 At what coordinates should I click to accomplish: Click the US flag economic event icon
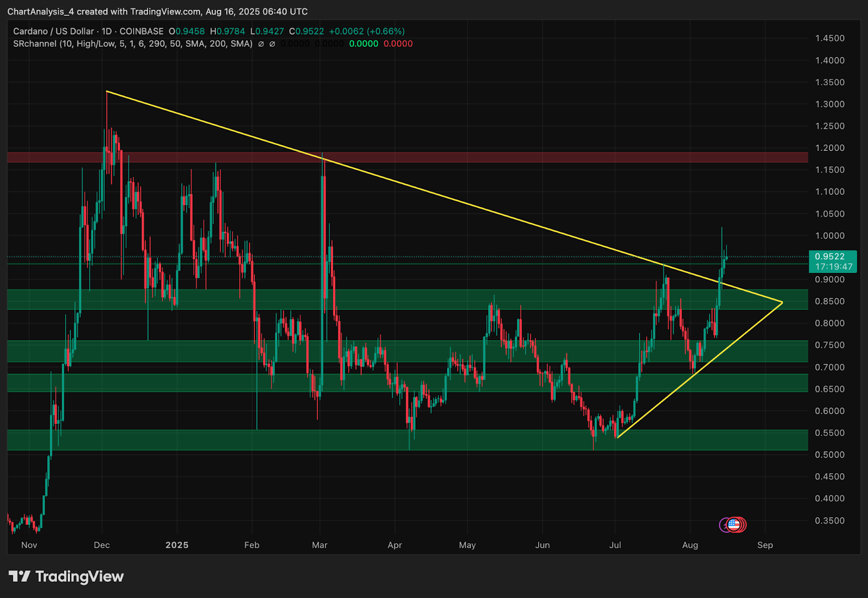pyautogui.click(x=734, y=525)
